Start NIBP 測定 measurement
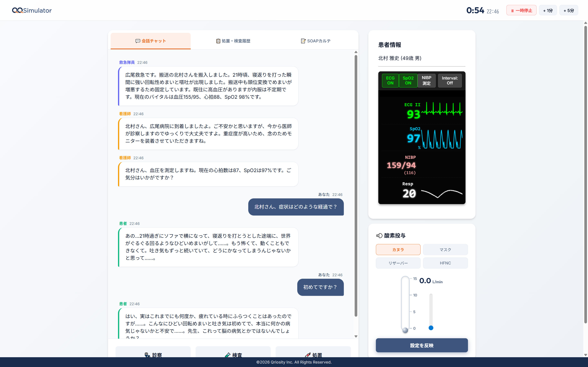588x367 pixels. [x=427, y=80]
